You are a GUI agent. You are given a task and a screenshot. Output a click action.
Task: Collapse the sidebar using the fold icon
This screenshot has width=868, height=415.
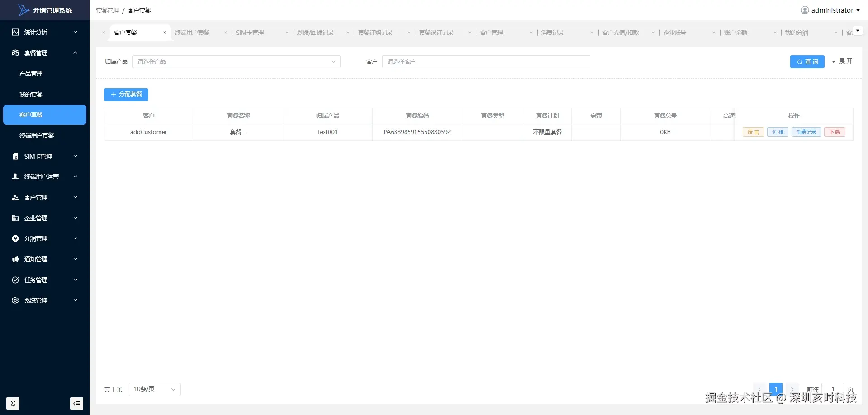point(77,404)
